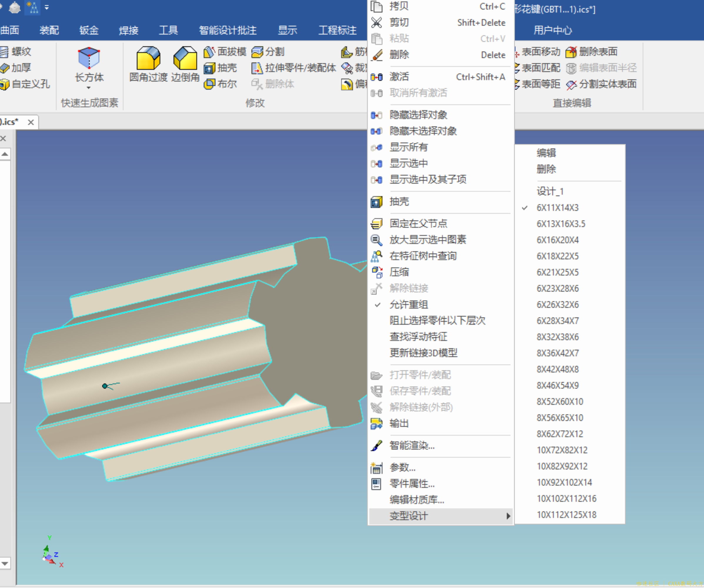Select the checked 6X11X14X3 spline size
This screenshot has width=704, height=588.
[558, 208]
